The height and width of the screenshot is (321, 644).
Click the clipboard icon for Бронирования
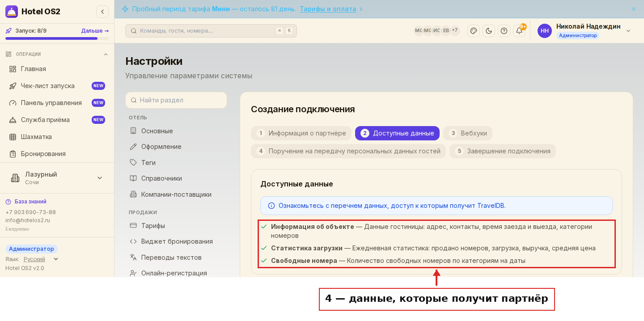13,154
